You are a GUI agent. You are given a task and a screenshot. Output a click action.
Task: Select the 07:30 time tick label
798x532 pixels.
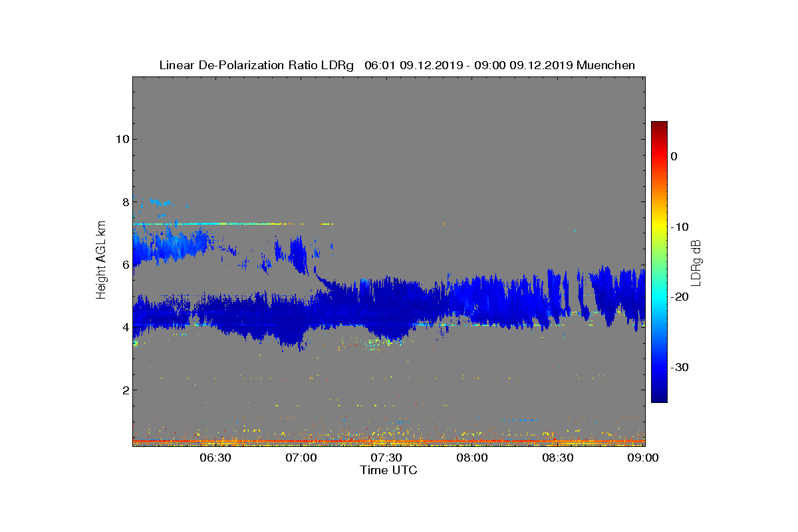pyautogui.click(x=386, y=458)
